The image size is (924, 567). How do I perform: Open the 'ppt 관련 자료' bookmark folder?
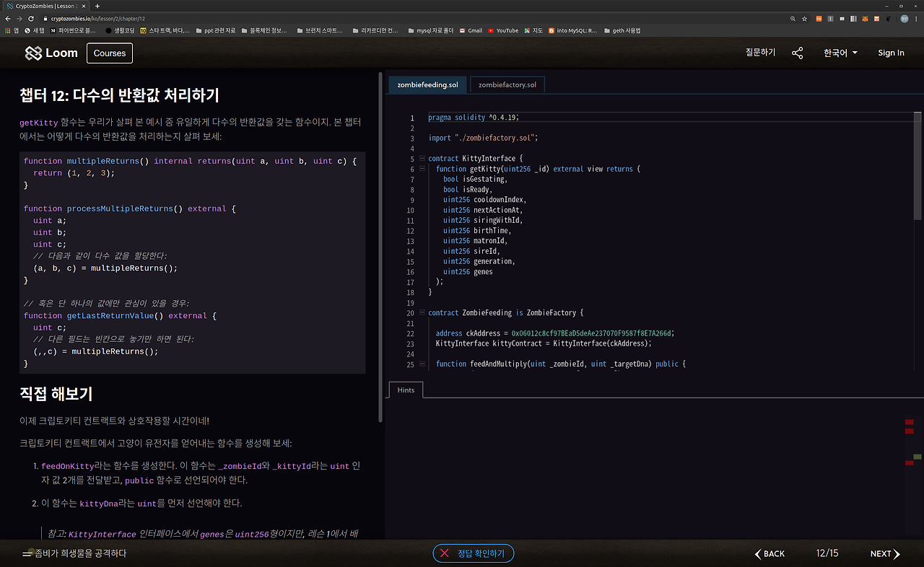[x=214, y=30]
